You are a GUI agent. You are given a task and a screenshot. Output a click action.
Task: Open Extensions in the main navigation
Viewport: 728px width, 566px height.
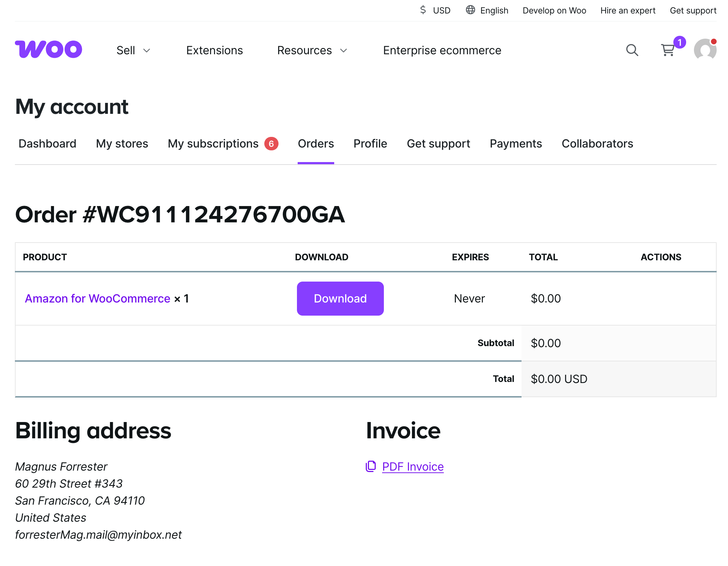point(214,50)
